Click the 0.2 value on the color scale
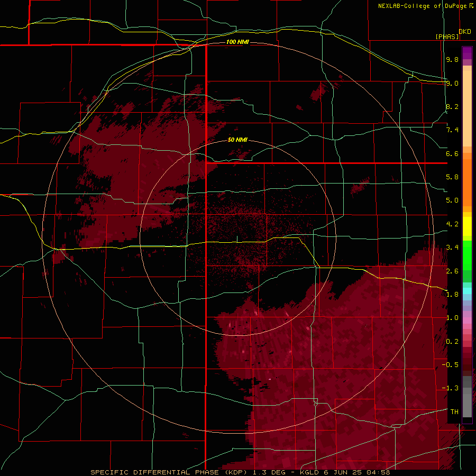The width and height of the screenshot is (476, 476). coord(452,342)
